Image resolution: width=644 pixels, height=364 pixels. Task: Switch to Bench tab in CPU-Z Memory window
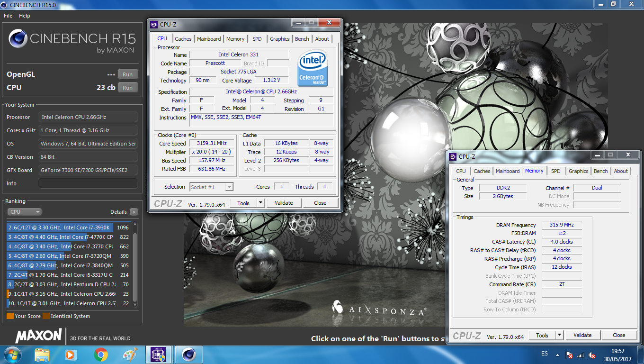point(600,171)
